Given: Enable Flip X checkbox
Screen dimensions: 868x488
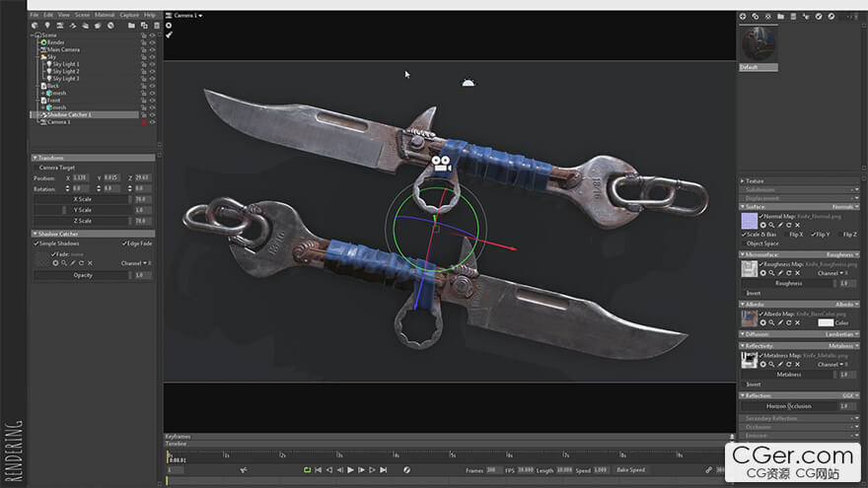Looking at the screenshot, I should [787, 235].
